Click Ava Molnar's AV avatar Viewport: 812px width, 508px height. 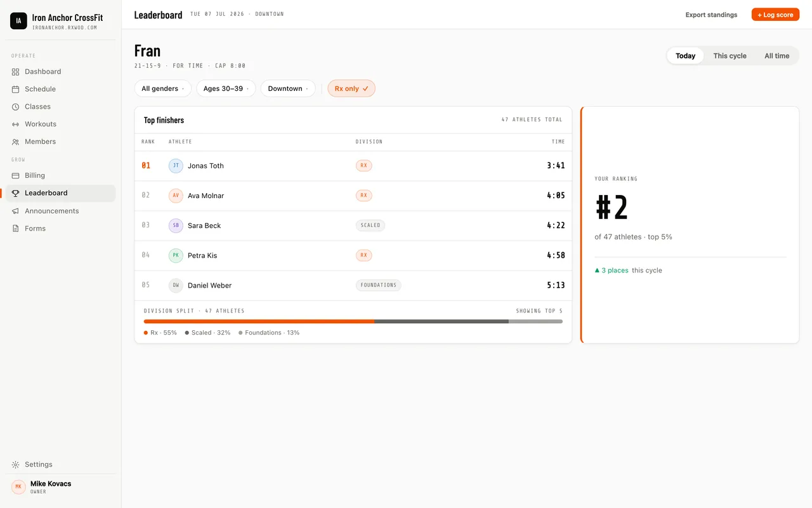click(x=176, y=196)
